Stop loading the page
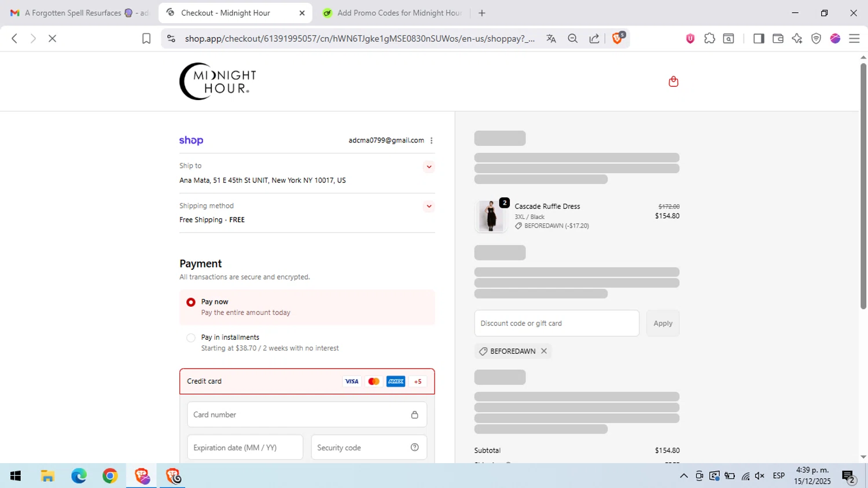Viewport: 868px width, 488px height. [52, 38]
